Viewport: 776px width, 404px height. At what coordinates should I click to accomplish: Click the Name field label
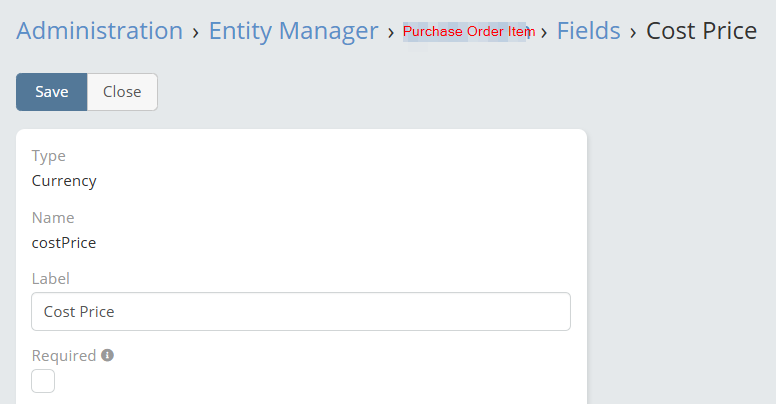53,217
